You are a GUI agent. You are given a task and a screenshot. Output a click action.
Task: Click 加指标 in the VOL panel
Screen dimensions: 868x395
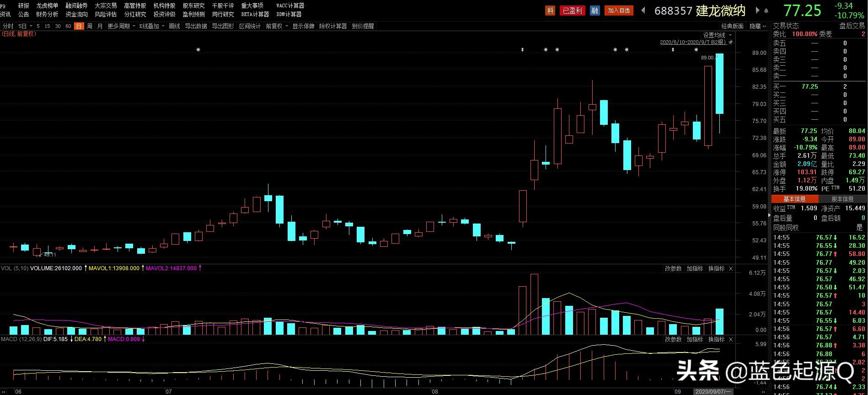(x=695, y=269)
